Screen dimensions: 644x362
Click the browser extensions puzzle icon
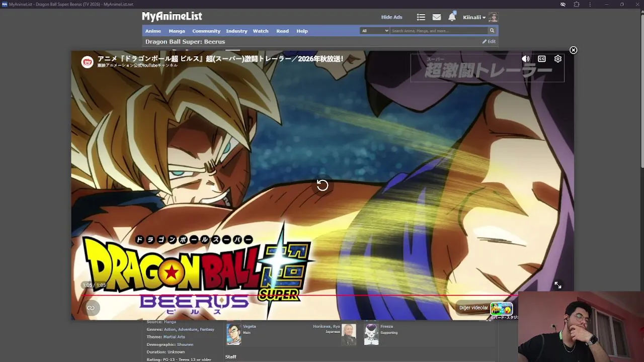pyautogui.click(x=577, y=4)
